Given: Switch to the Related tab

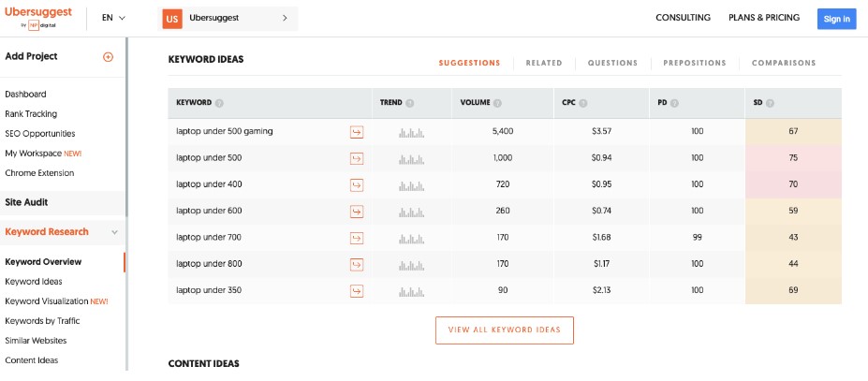Looking at the screenshot, I should click(544, 63).
